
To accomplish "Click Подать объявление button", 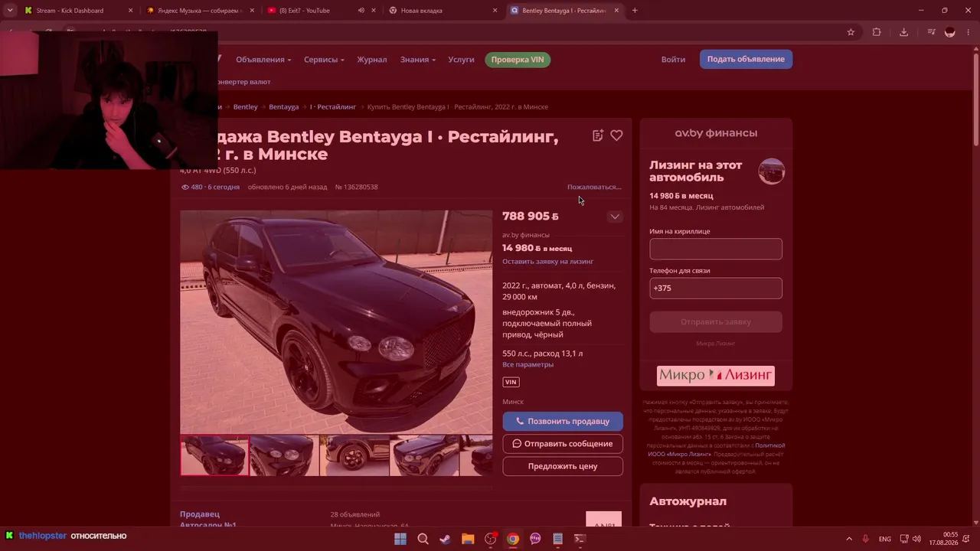I will (x=746, y=60).
